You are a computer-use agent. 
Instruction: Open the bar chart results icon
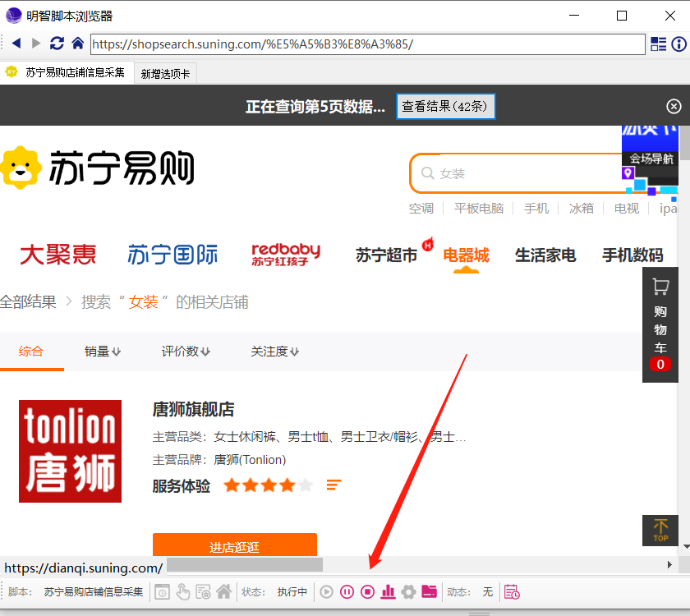tap(388, 592)
